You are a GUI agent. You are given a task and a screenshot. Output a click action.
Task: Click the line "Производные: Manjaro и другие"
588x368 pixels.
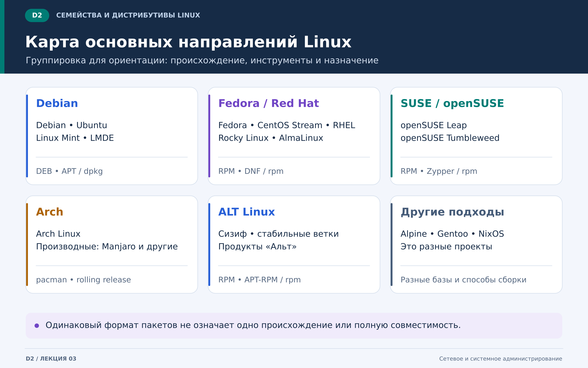(107, 247)
